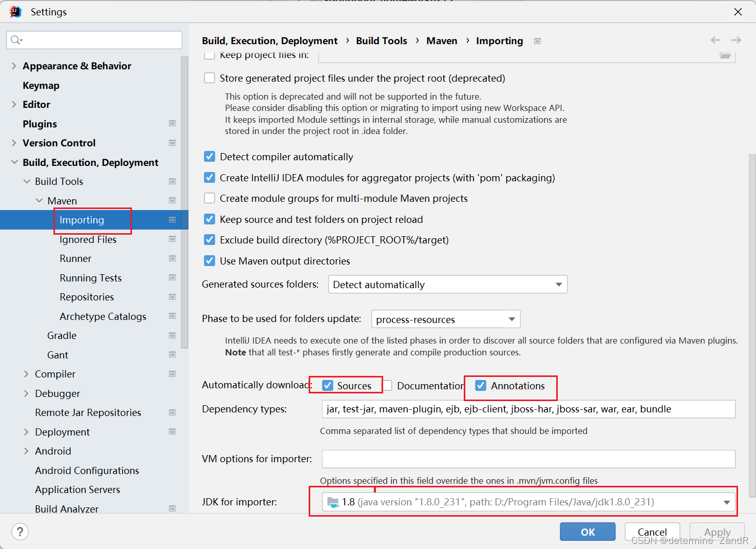Viewport: 756px width, 549px height.
Task: Click the project settings icon beside Ignored Files
Action: [x=172, y=239]
